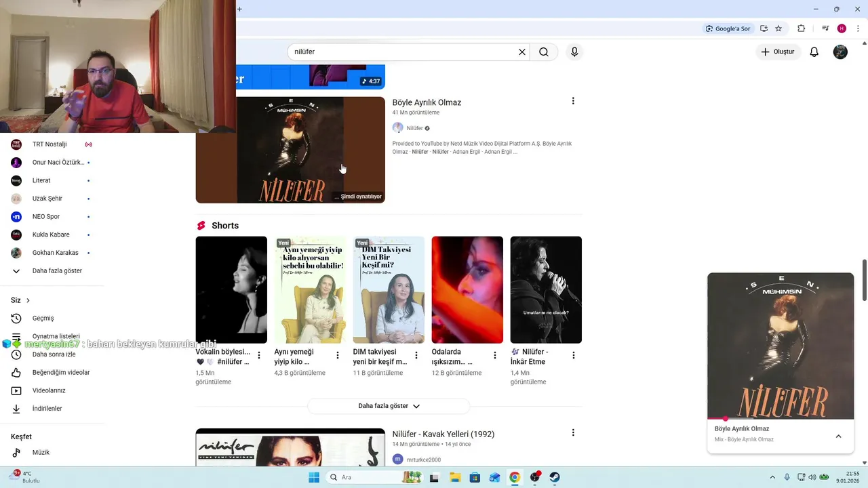Open the Kavak Yelleri video thumbnail

coord(290,447)
